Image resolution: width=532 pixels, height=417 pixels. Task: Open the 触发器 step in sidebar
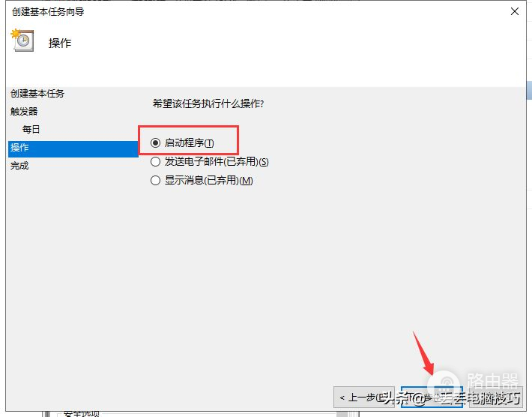pyautogui.click(x=24, y=112)
